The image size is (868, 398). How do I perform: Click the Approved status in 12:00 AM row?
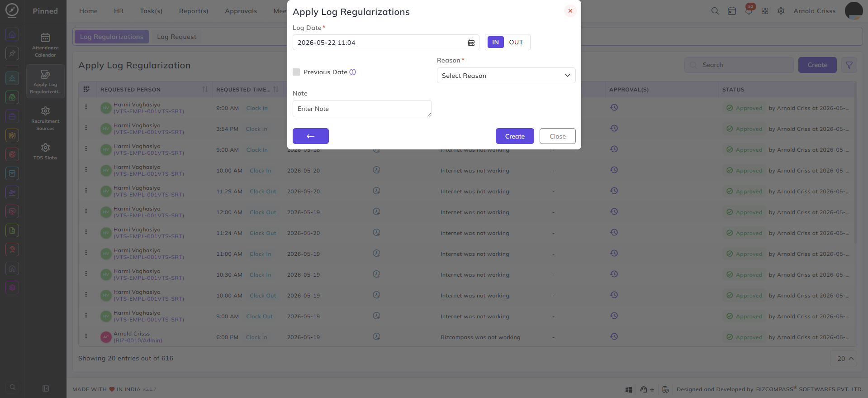pyautogui.click(x=745, y=212)
